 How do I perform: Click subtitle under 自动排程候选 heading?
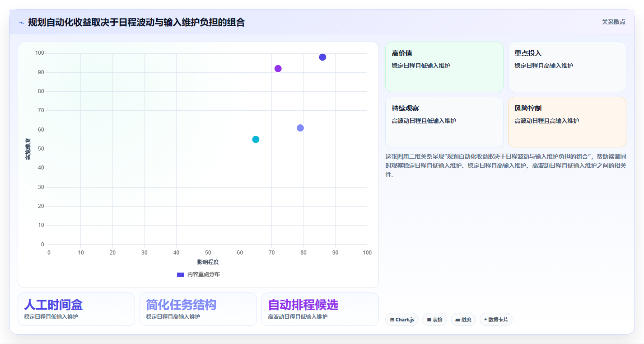point(298,317)
